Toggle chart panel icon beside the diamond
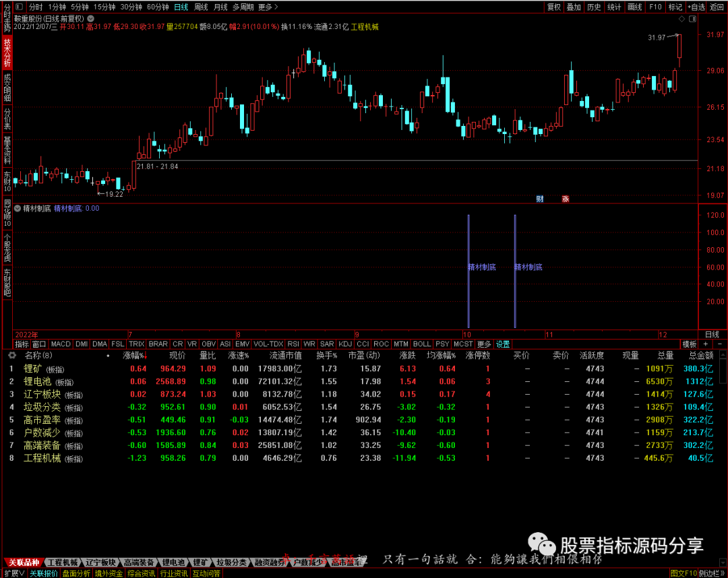Image resolution: width=728 pixels, height=578 pixels. 693,19
